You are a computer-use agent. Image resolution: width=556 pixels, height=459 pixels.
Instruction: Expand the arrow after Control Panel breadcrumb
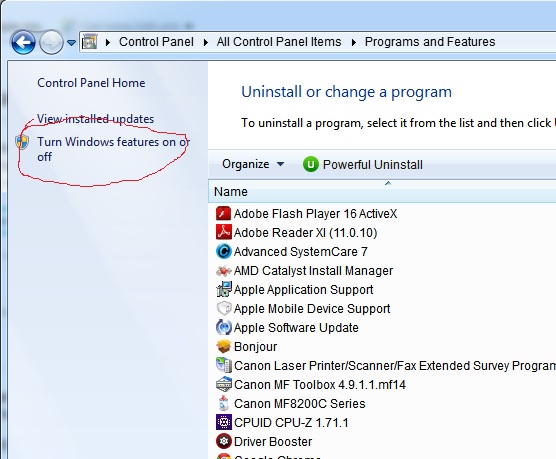[x=206, y=42]
